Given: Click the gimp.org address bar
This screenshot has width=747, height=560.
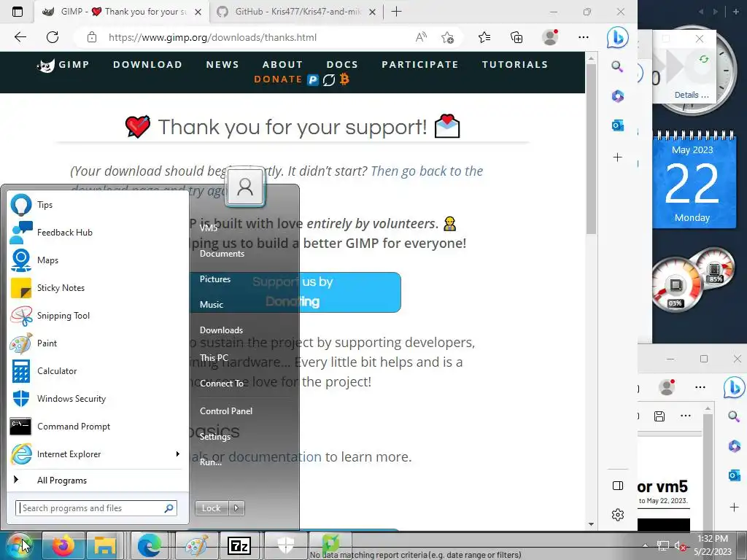Looking at the screenshot, I should point(212,38).
